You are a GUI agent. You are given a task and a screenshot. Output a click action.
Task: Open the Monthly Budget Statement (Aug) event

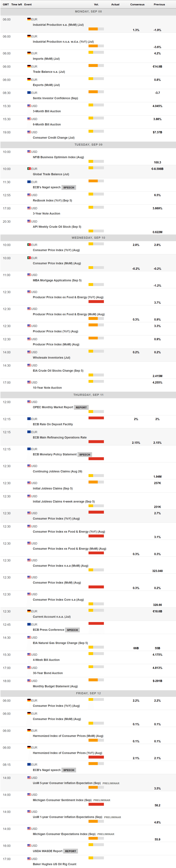(x=55, y=686)
